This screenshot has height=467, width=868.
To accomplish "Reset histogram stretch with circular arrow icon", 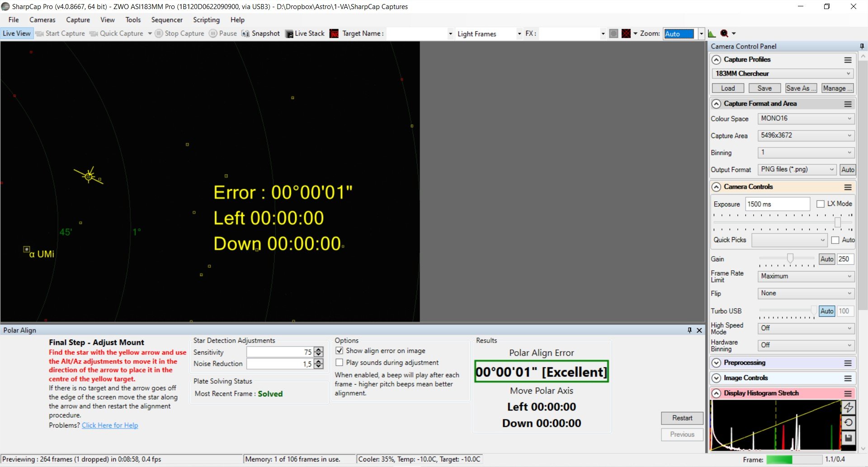I will click(849, 423).
